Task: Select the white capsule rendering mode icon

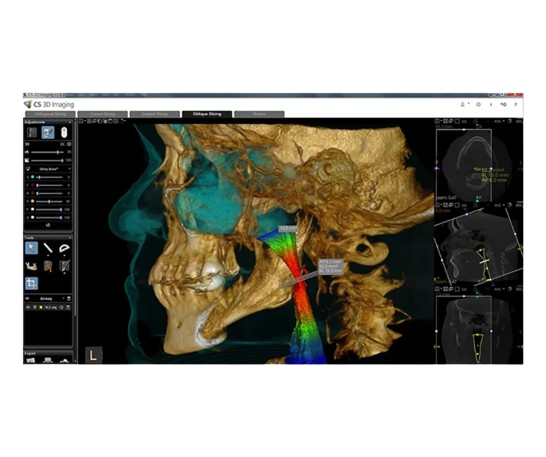Action: click(x=64, y=133)
